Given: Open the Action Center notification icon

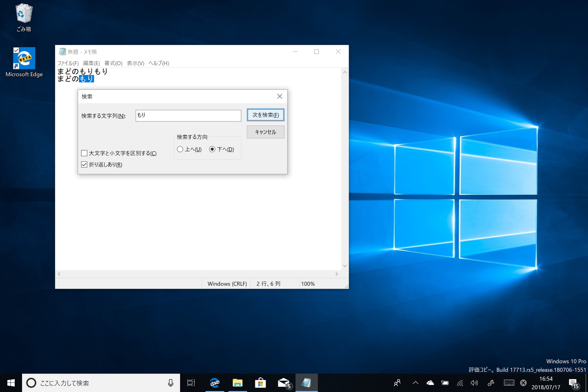Looking at the screenshot, I should tap(574, 383).
